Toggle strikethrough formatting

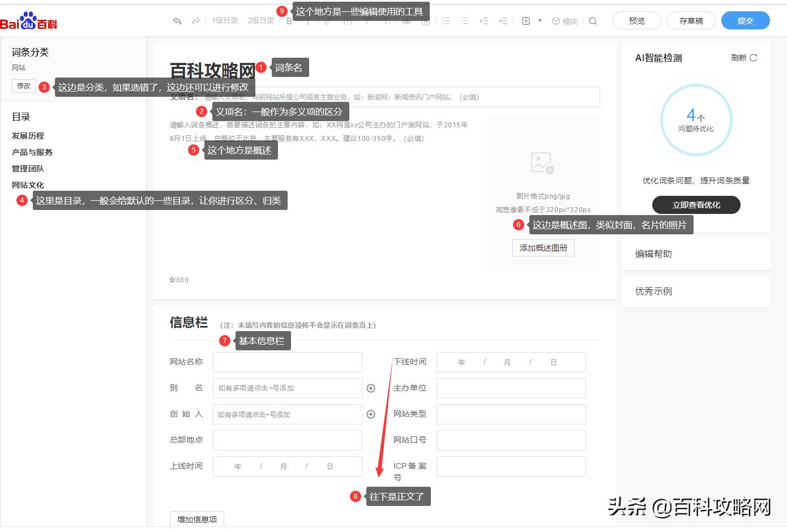coord(406,20)
